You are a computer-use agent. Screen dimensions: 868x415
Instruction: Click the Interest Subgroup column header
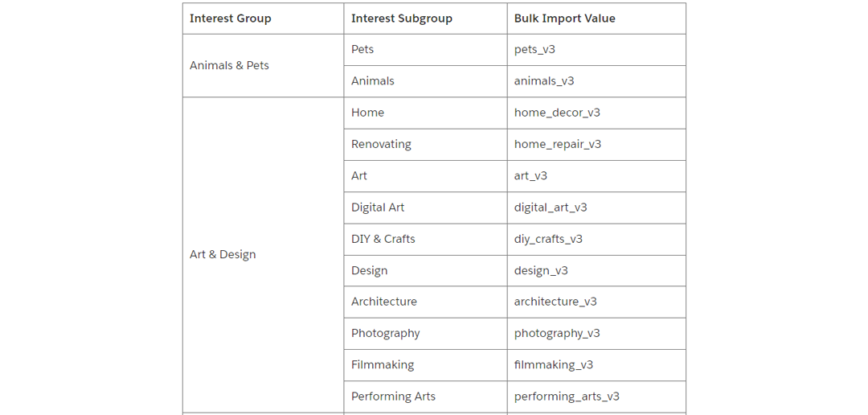tap(401, 18)
